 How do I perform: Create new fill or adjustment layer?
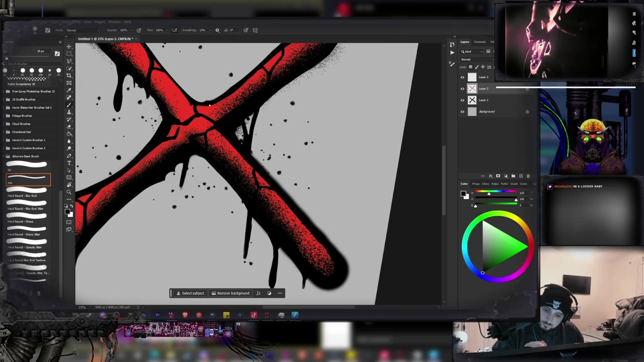(x=506, y=176)
